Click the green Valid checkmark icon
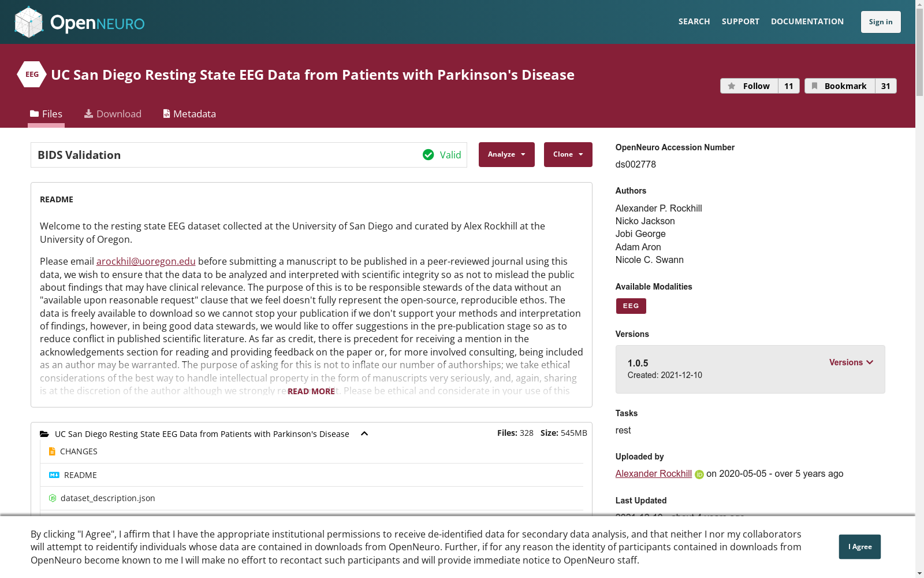924x578 pixels. click(x=428, y=155)
